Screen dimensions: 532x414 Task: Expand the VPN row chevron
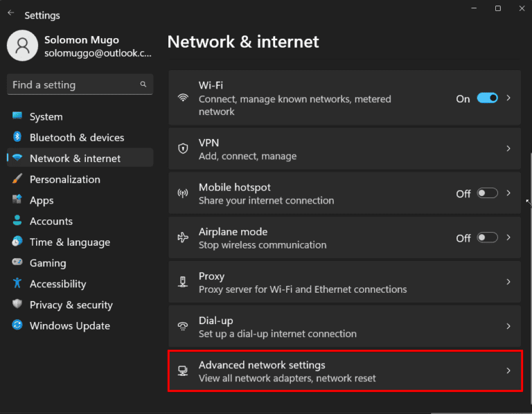[508, 149]
